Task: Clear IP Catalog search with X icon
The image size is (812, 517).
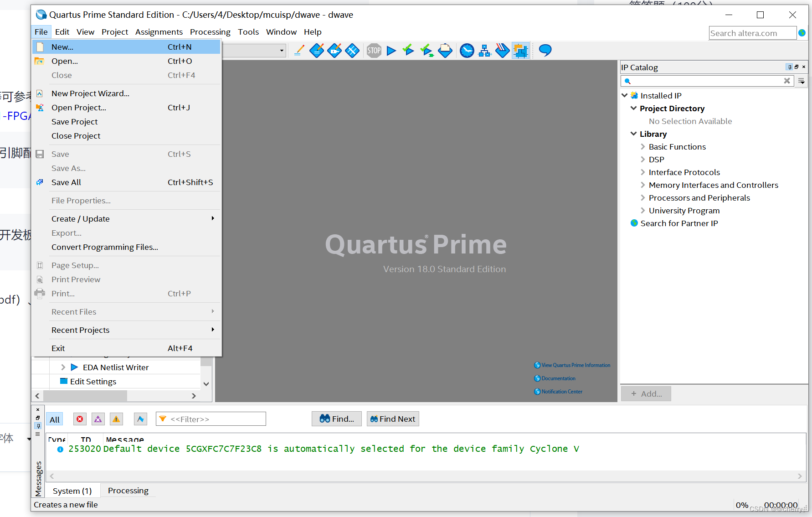Action: point(787,81)
